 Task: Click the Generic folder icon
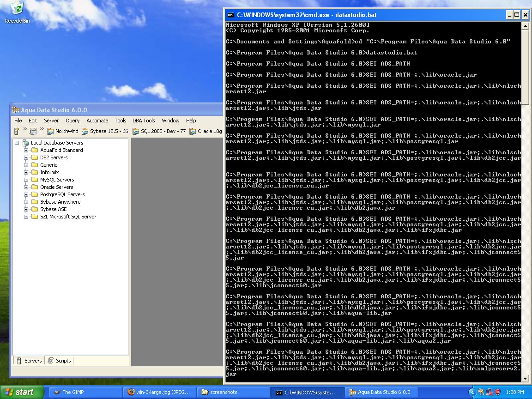[35, 165]
